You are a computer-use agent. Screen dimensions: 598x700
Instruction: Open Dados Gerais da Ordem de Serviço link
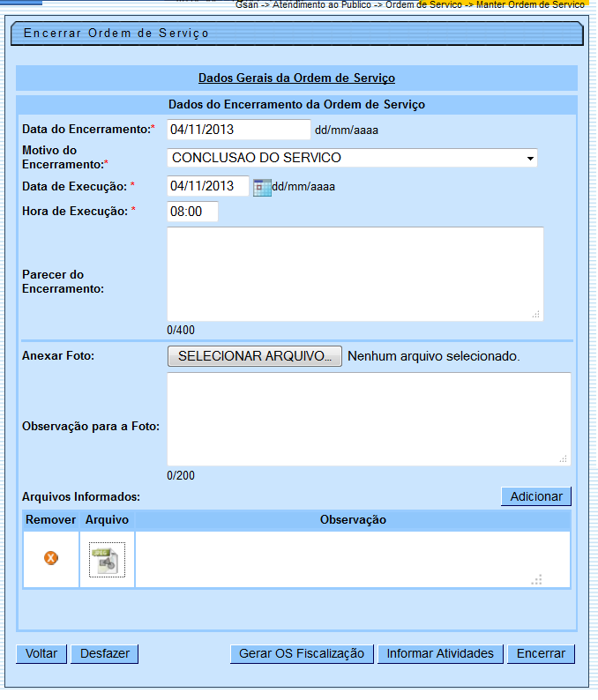click(296, 78)
